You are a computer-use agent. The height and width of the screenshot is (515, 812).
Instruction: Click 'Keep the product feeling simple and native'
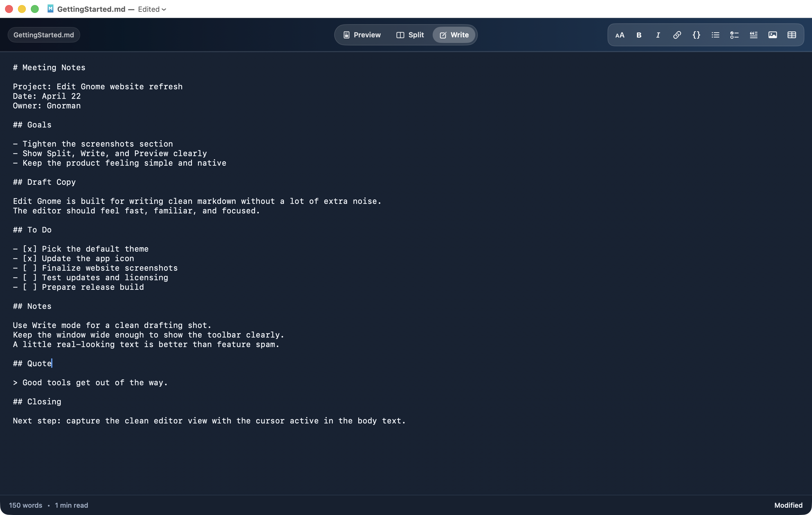120,163
